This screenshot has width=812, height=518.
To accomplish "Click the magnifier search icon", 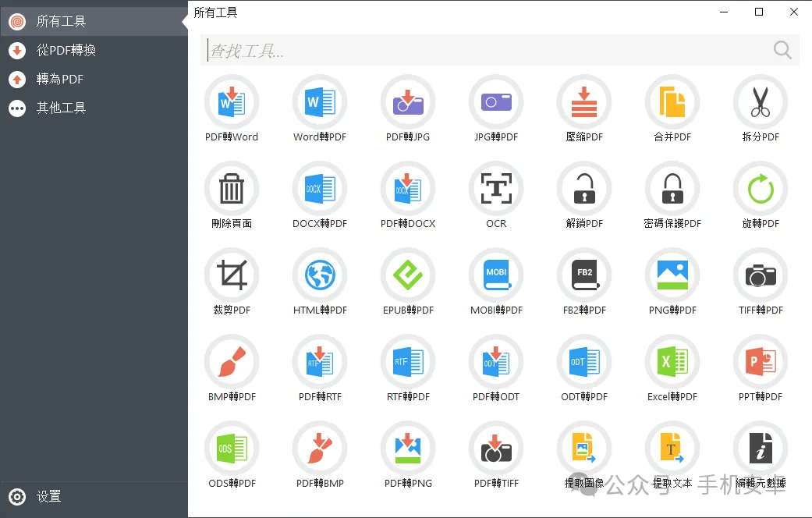I will point(782,50).
